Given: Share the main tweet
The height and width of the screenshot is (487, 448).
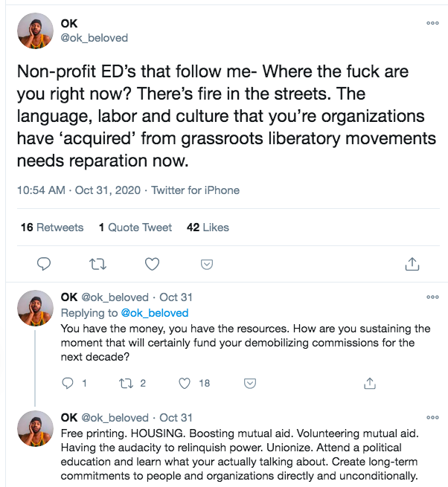Looking at the screenshot, I should tap(412, 264).
